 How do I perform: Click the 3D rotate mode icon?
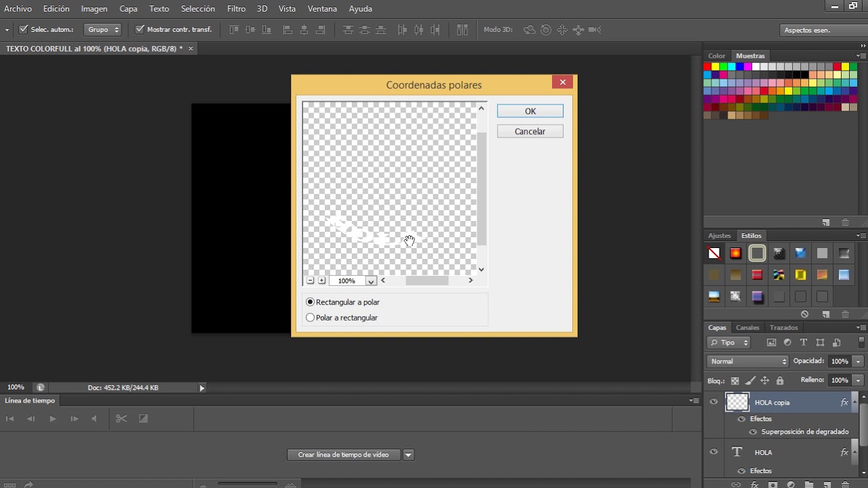pos(530,30)
